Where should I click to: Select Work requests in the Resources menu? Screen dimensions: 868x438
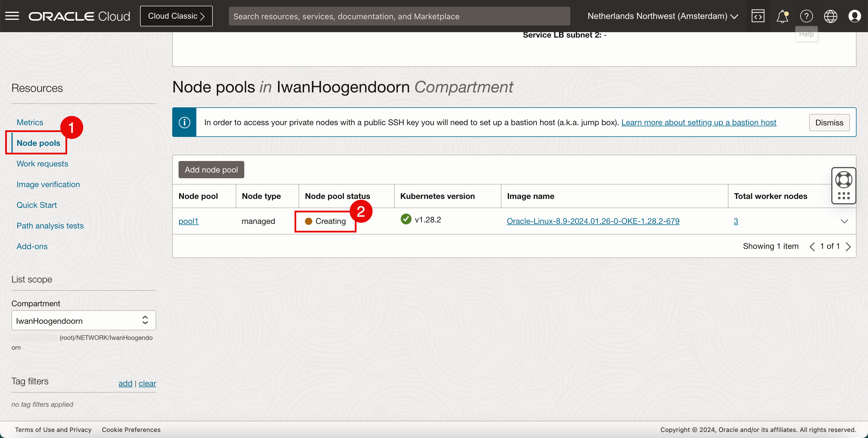tap(42, 164)
